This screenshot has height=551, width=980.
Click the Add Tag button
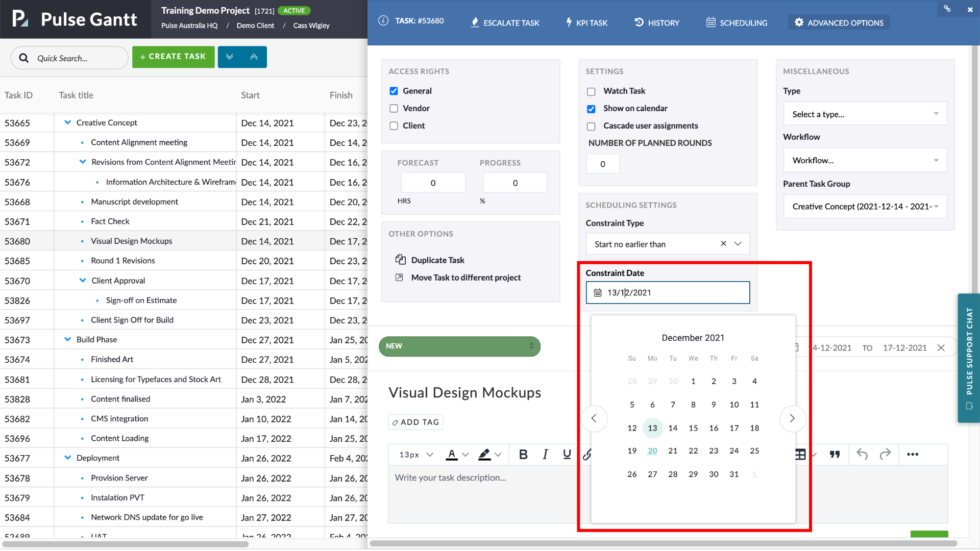coord(415,422)
